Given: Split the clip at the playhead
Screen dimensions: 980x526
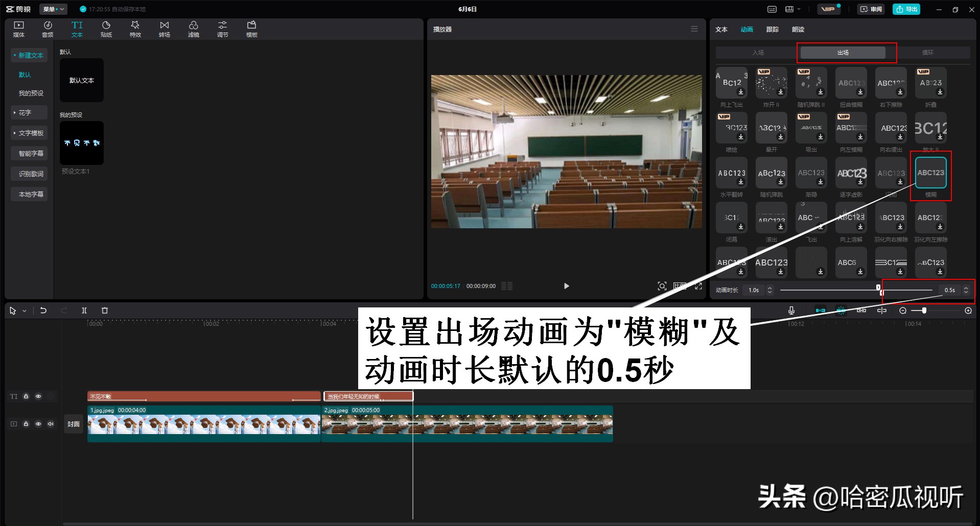Looking at the screenshot, I should tap(84, 310).
